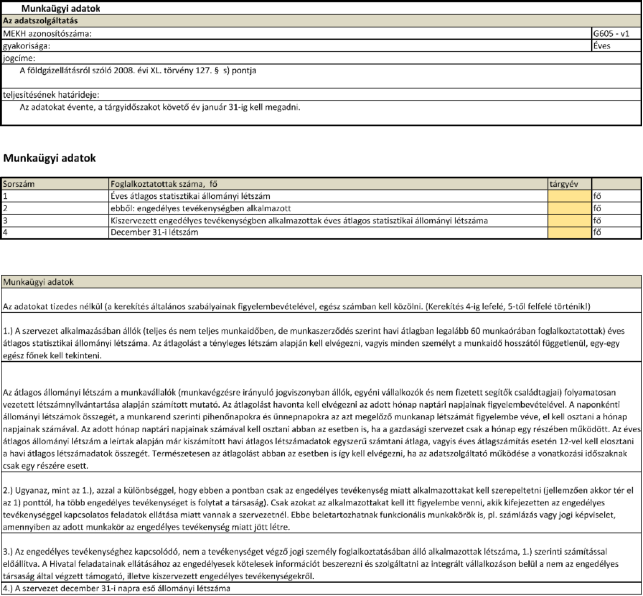Viewport: 643px width, 596px height.
Task: Click the Sorszám cell containing '1'
Action: coord(55,196)
